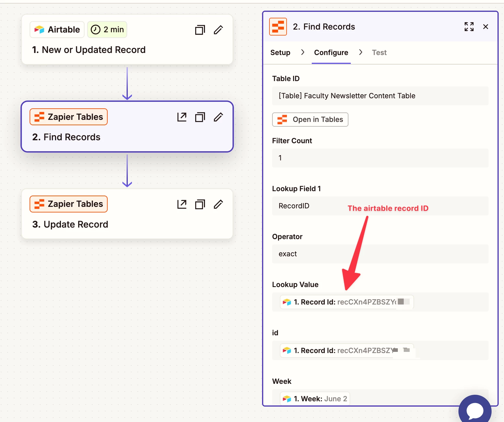Duplicate the Airtable New or Updated Record step
The image size is (504, 422).
tap(200, 30)
